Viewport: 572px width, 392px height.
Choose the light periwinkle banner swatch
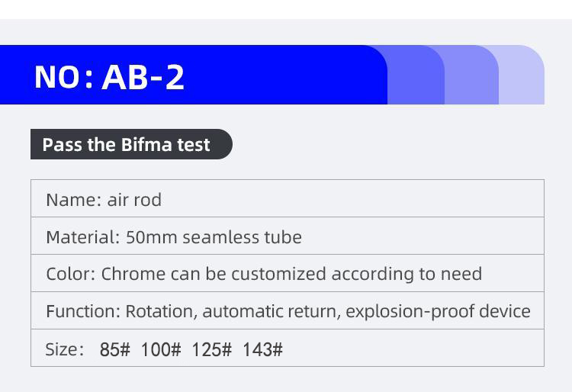click(x=472, y=76)
